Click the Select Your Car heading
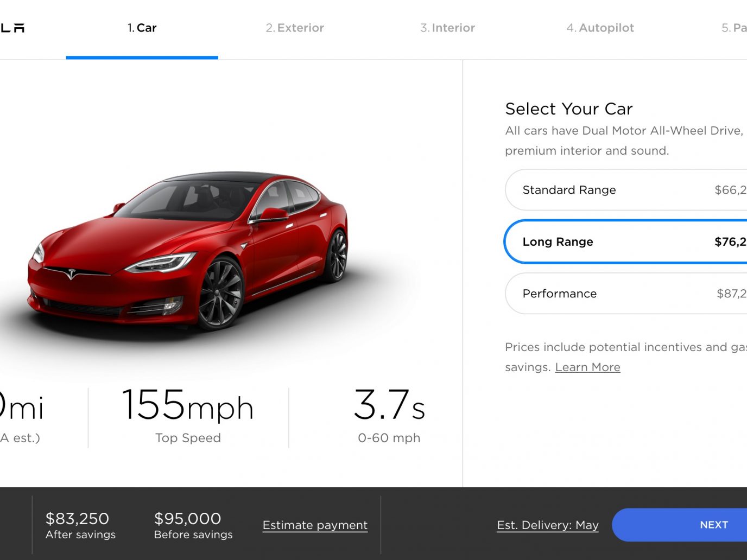Image resolution: width=747 pixels, height=560 pixels. click(569, 109)
